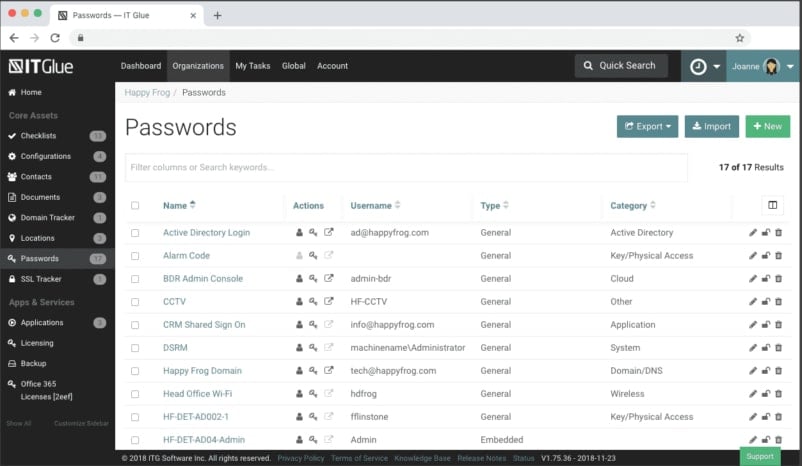
Task: Check the Head Office Wi-Fi checkbox
Action: [135, 394]
